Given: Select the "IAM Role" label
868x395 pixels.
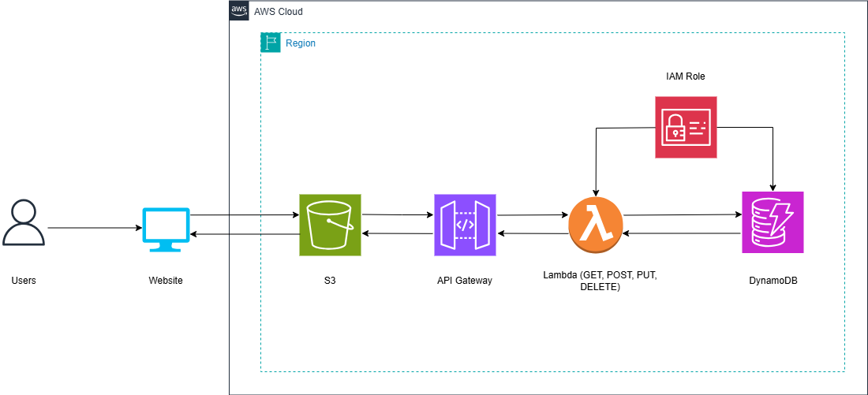Looking at the screenshot, I should pos(685,77).
